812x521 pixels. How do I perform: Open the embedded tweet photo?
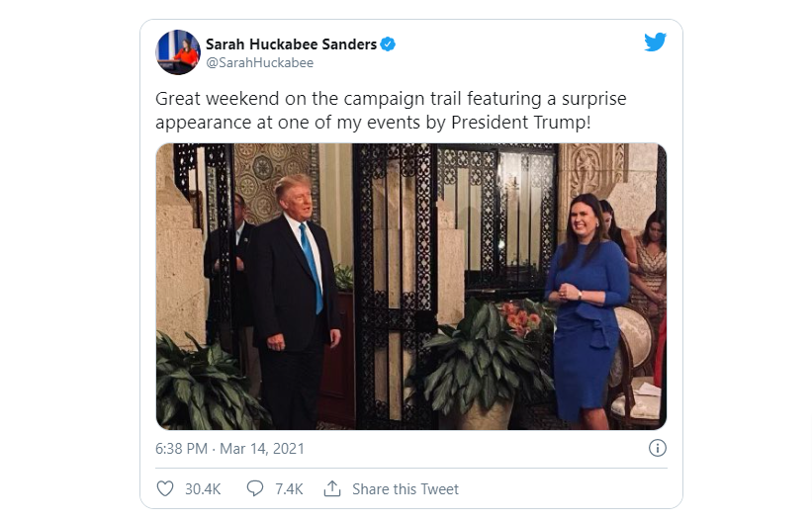coord(410,287)
